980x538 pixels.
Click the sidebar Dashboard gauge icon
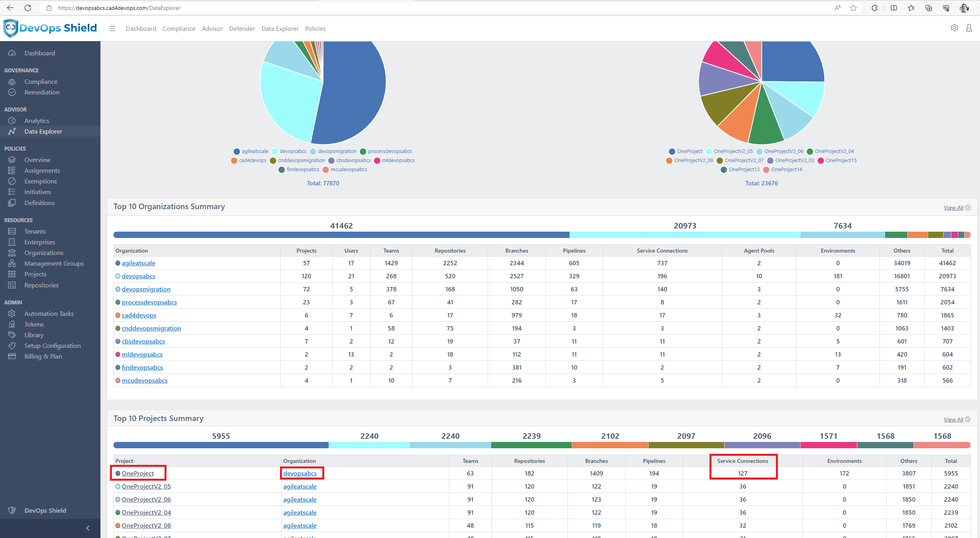pos(12,53)
